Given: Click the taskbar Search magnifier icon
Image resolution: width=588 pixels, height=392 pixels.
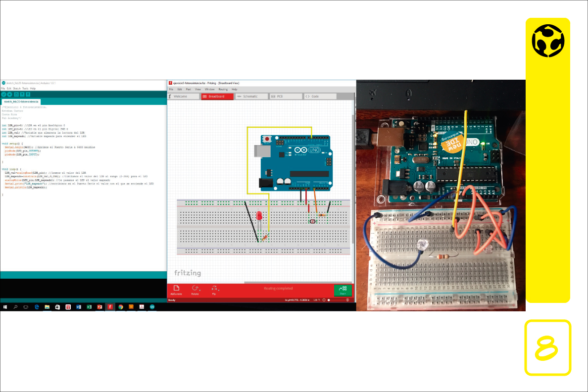Looking at the screenshot, I should 15,307.
